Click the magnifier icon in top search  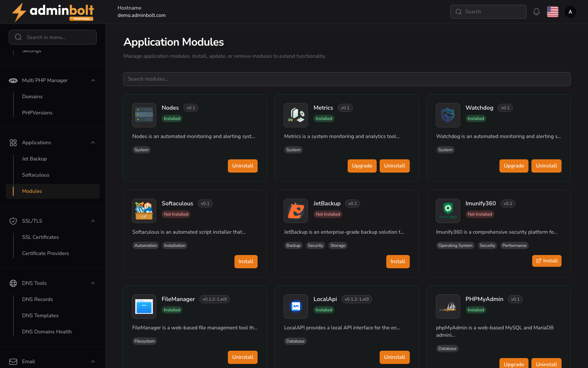click(459, 12)
